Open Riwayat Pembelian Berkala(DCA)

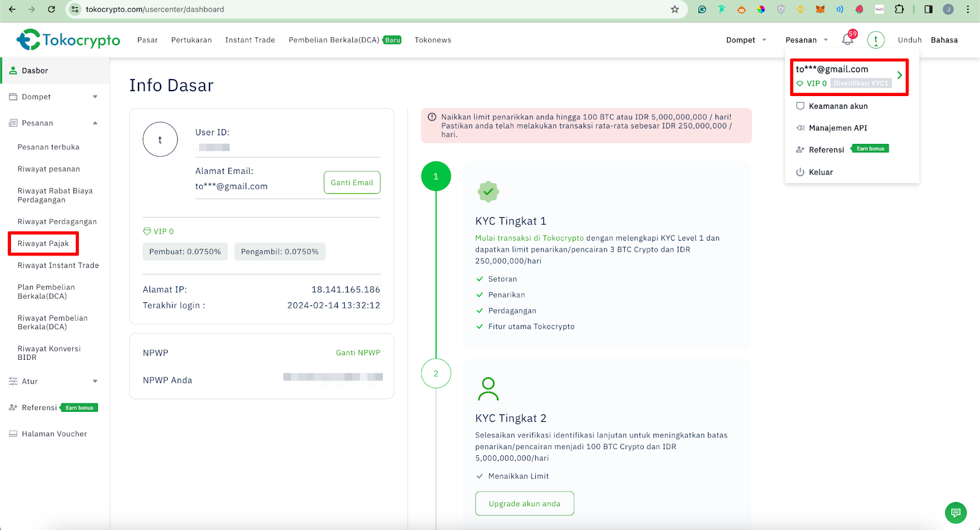pos(53,323)
